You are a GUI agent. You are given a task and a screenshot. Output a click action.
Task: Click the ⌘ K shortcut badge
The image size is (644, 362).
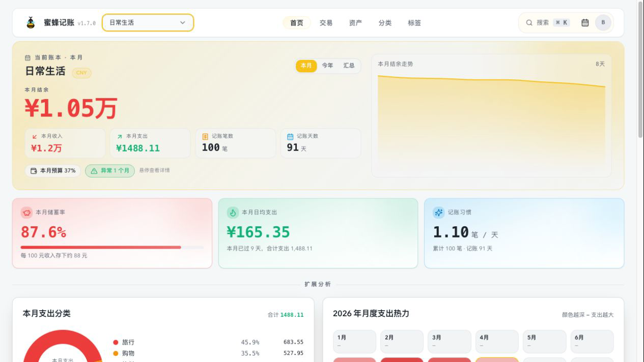tap(562, 22)
